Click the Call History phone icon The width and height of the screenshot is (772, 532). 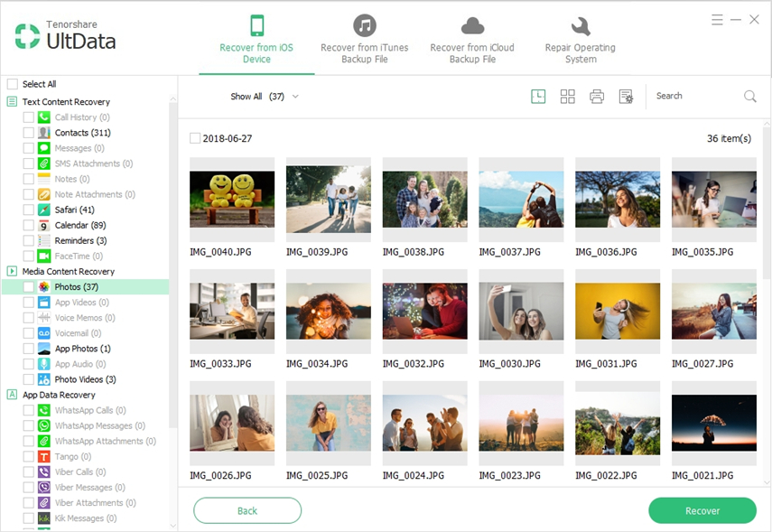tap(44, 117)
